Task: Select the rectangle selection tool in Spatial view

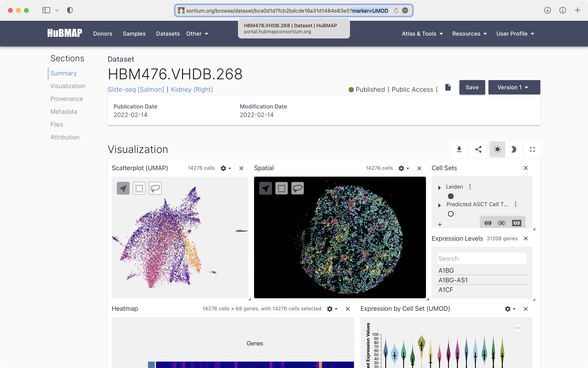Action: [281, 188]
